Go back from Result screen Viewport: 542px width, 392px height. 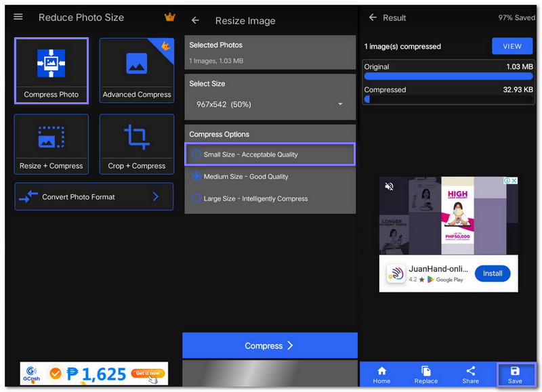tap(373, 18)
